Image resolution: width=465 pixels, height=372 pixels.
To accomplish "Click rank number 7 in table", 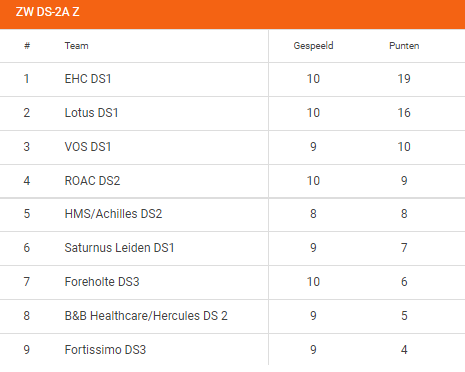I will (x=27, y=282).
